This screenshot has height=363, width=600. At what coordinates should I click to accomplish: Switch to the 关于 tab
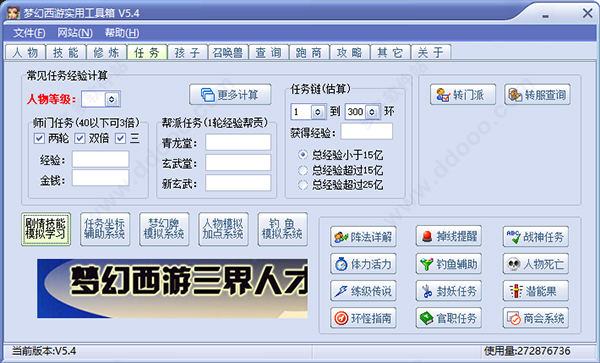pos(431,52)
